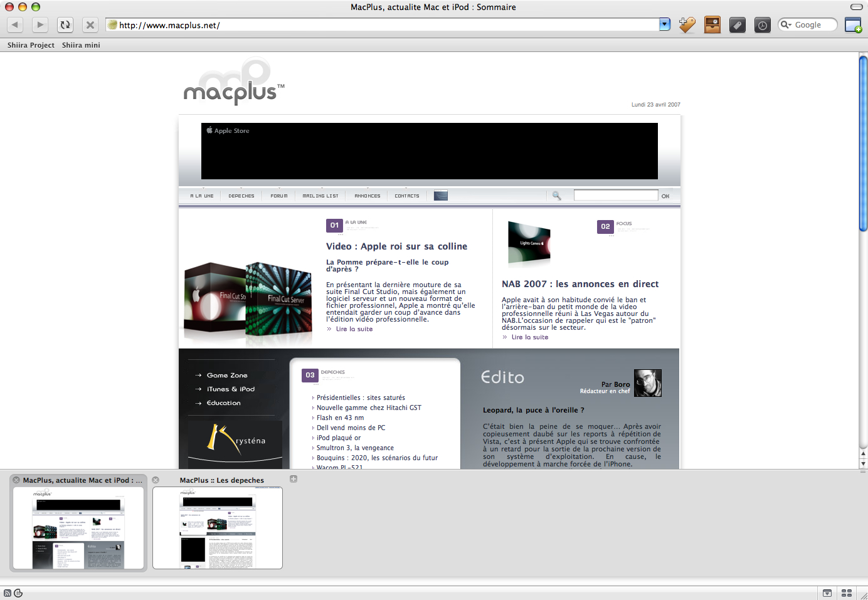Click Lire la suite under the Final Cut article
Screen dimensions: 868x600
(354, 329)
